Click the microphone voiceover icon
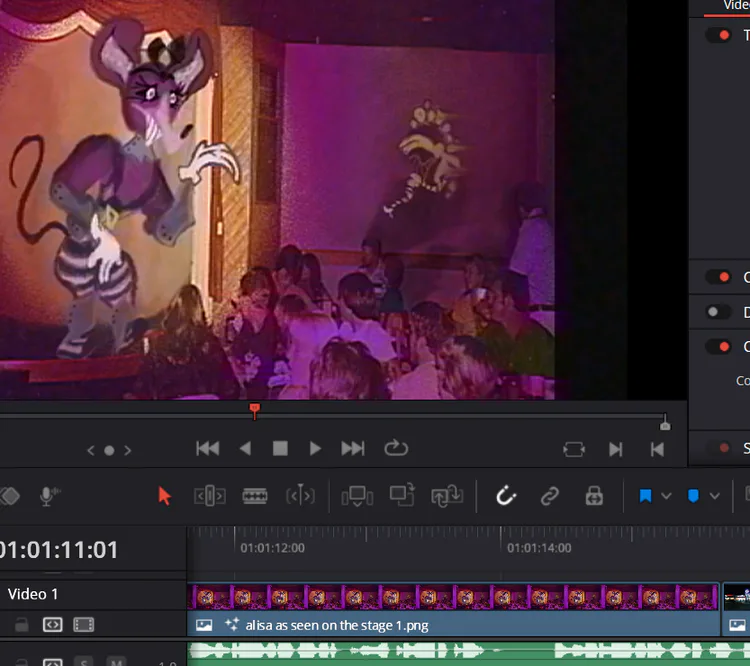Viewport: 750px width, 666px height. (x=48, y=496)
